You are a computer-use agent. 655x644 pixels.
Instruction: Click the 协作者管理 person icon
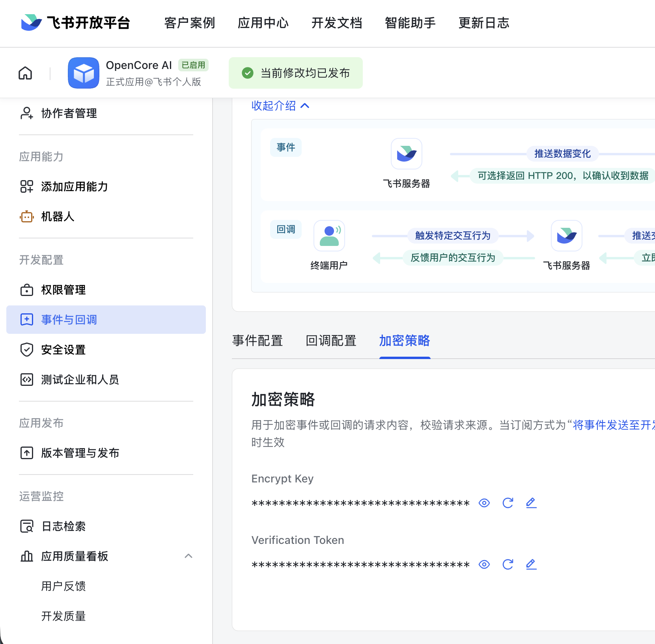pos(26,113)
